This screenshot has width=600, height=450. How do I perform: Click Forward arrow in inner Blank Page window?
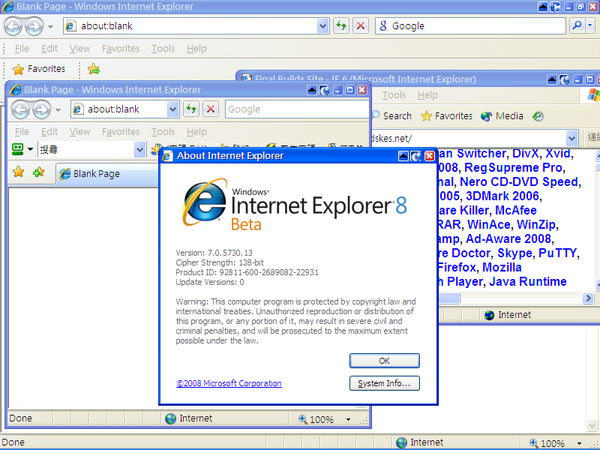(x=41, y=110)
